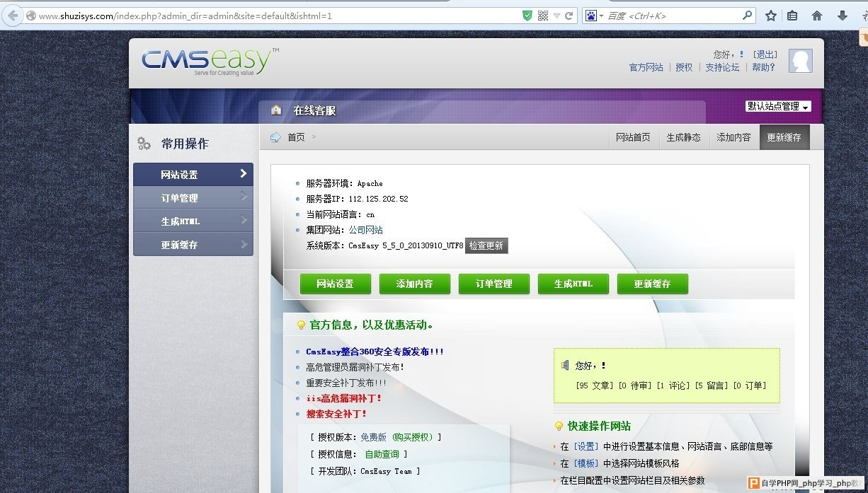The width and height of the screenshot is (868, 493).
Task: Open 生成HTML in the left sidebar
Action: (193, 221)
